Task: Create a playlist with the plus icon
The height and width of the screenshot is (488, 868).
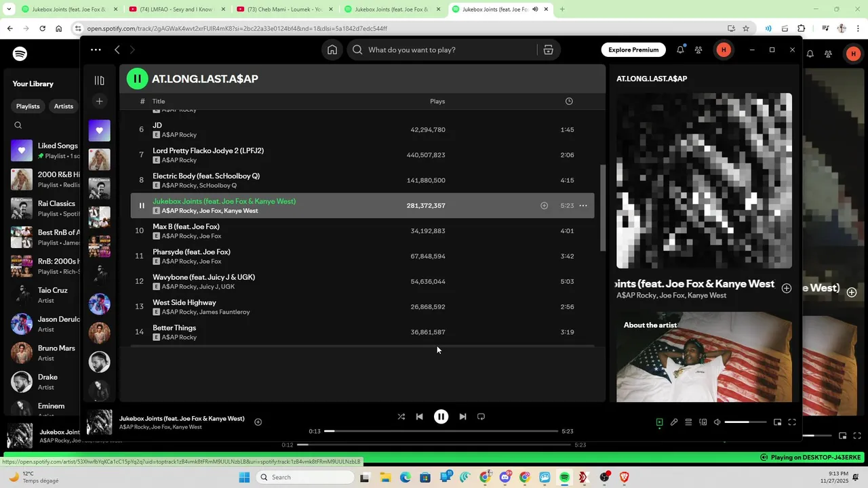Action: click(x=99, y=101)
